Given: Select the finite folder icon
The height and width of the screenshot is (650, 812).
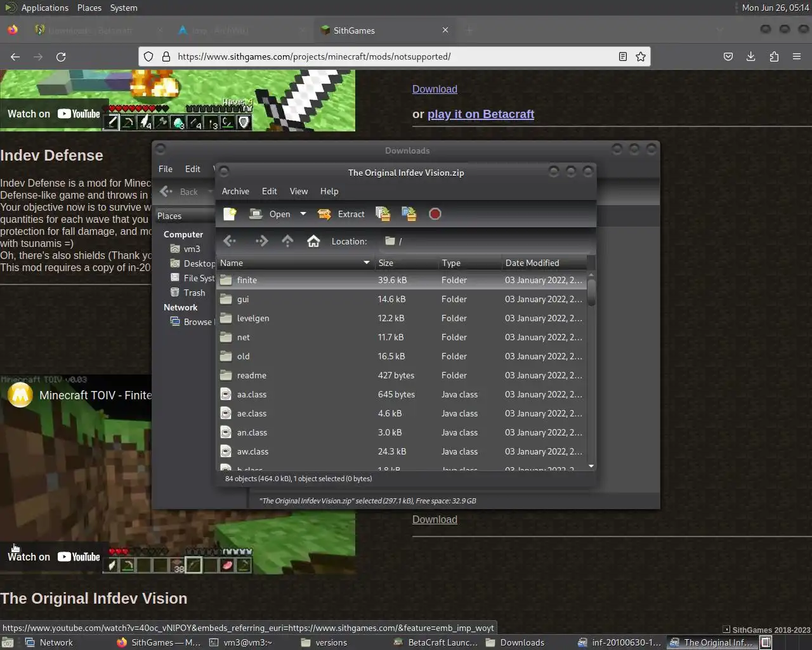Looking at the screenshot, I should tap(226, 280).
